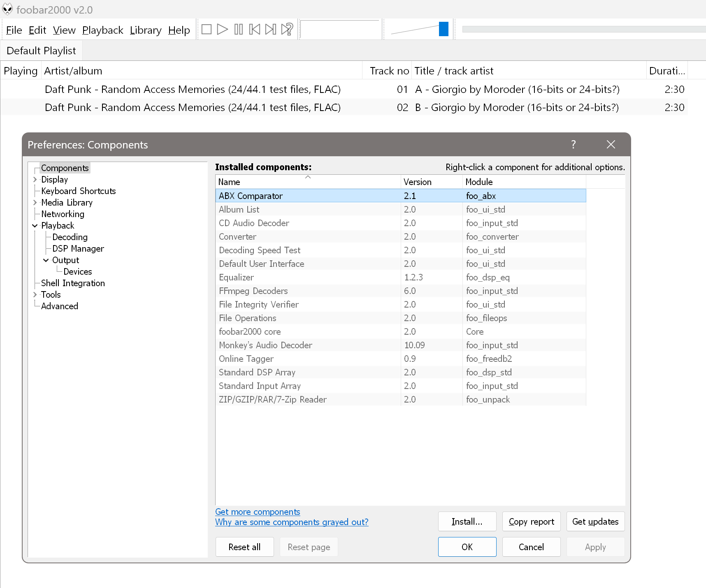Click the Install... button
Viewport: 706px width, 588px height.
tap(467, 521)
